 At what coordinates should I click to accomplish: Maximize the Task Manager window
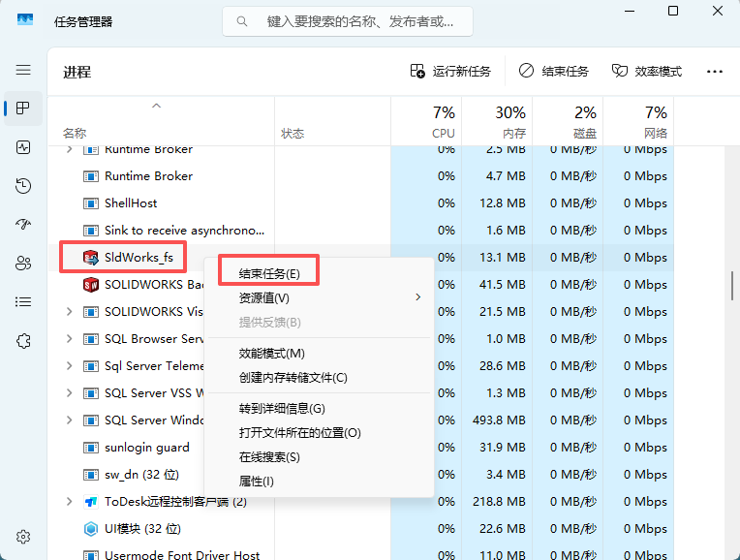pos(673,11)
